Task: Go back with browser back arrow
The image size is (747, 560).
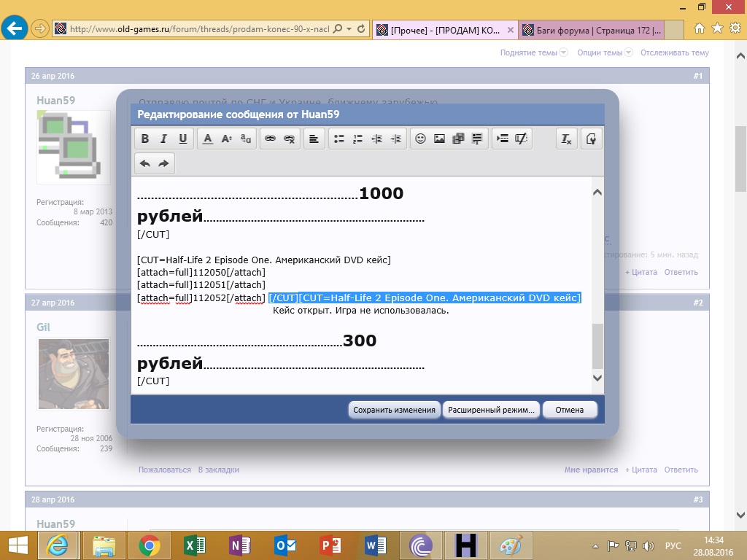Action: click(x=14, y=28)
